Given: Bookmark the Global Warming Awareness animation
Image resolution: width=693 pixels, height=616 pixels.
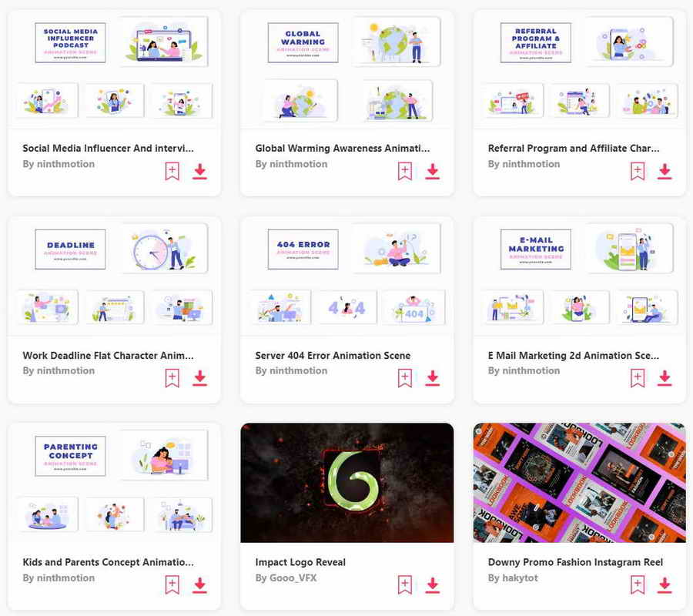Looking at the screenshot, I should (404, 172).
